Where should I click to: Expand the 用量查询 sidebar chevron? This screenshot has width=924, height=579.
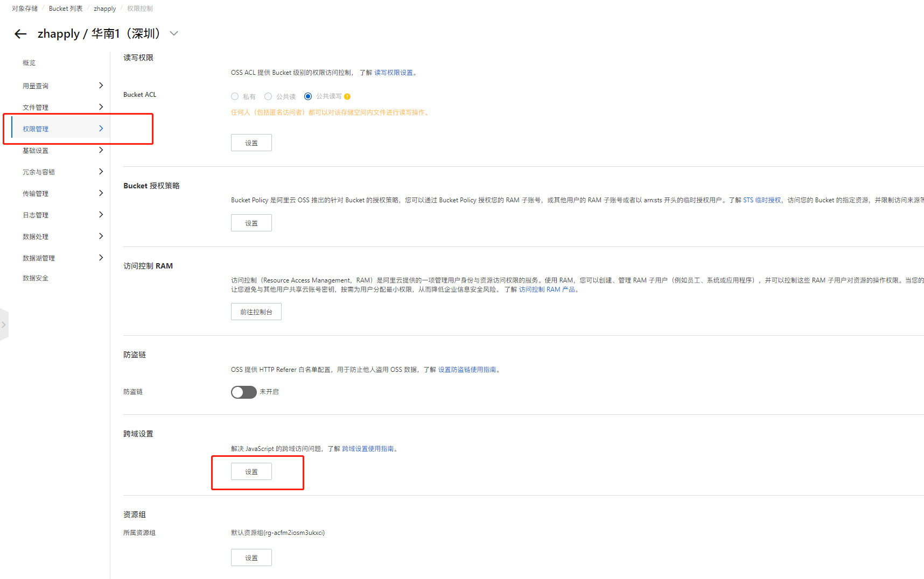tap(101, 86)
